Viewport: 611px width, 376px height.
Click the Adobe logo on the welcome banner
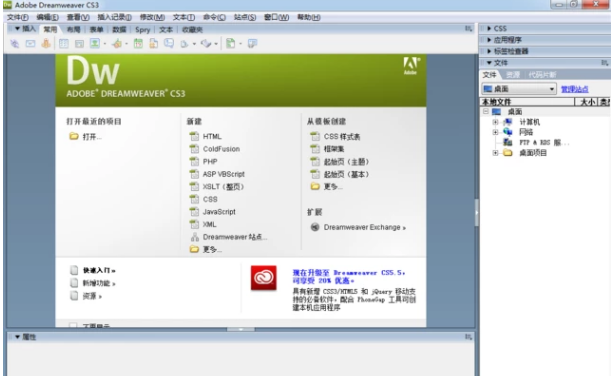click(411, 65)
